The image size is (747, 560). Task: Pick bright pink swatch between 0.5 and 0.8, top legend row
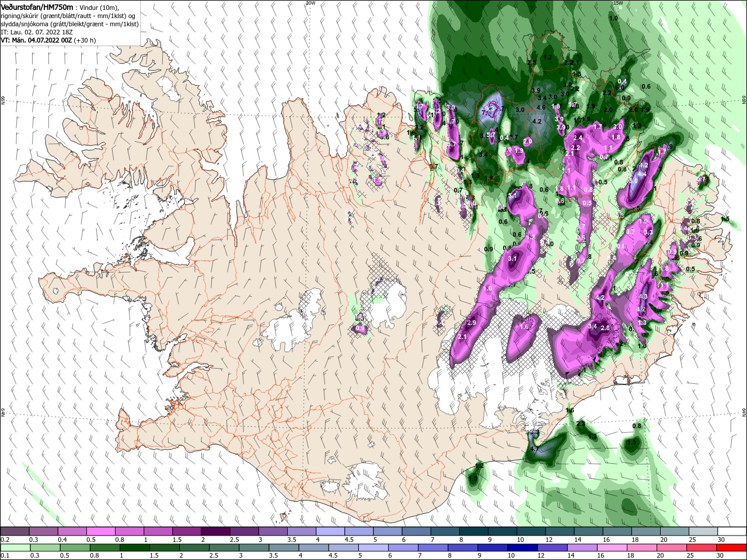point(100,531)
